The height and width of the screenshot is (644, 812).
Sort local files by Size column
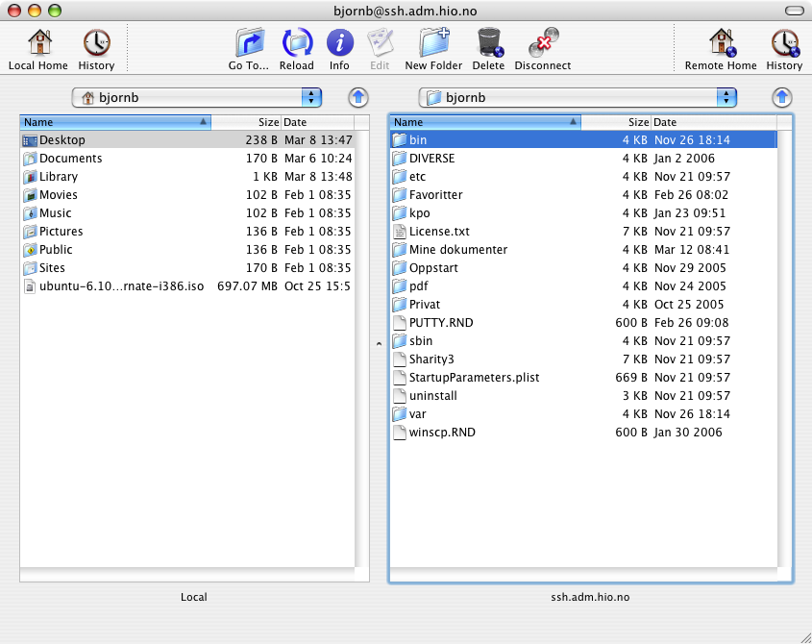[x=246, y=122]
